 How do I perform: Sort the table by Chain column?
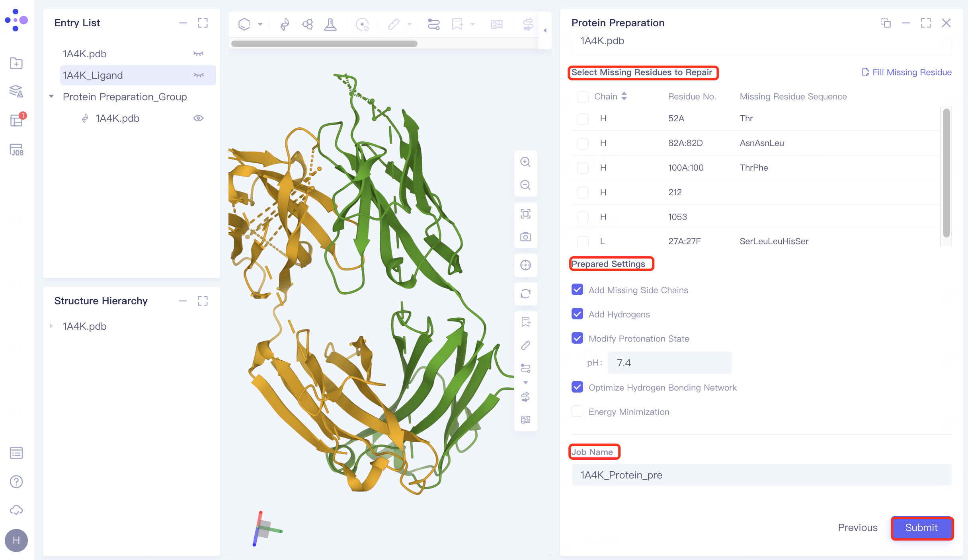(x=624, y=96)
